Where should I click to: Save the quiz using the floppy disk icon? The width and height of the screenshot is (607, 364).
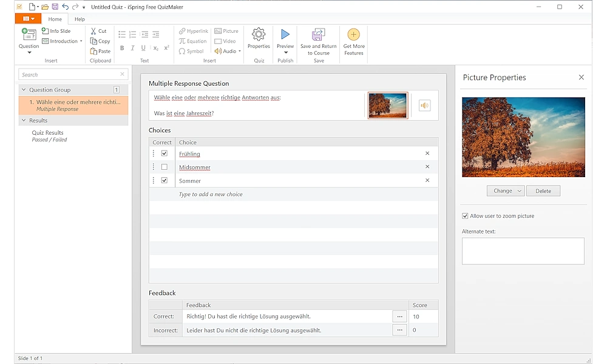pyautogui.click(x=55, y=7)
